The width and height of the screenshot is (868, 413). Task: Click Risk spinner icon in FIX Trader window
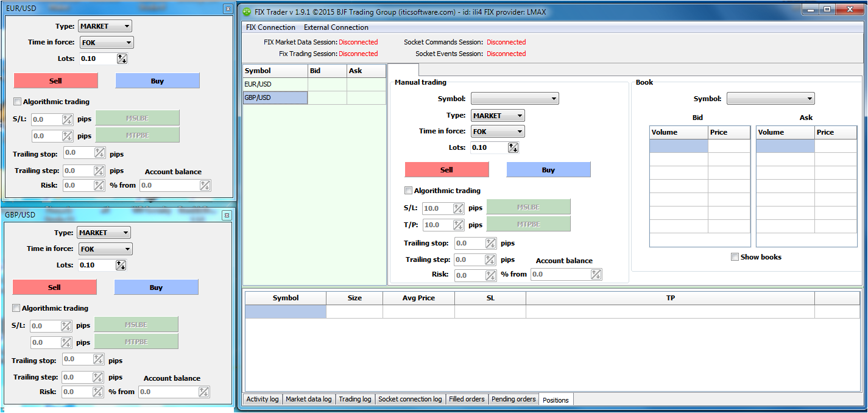coord(490,275)
